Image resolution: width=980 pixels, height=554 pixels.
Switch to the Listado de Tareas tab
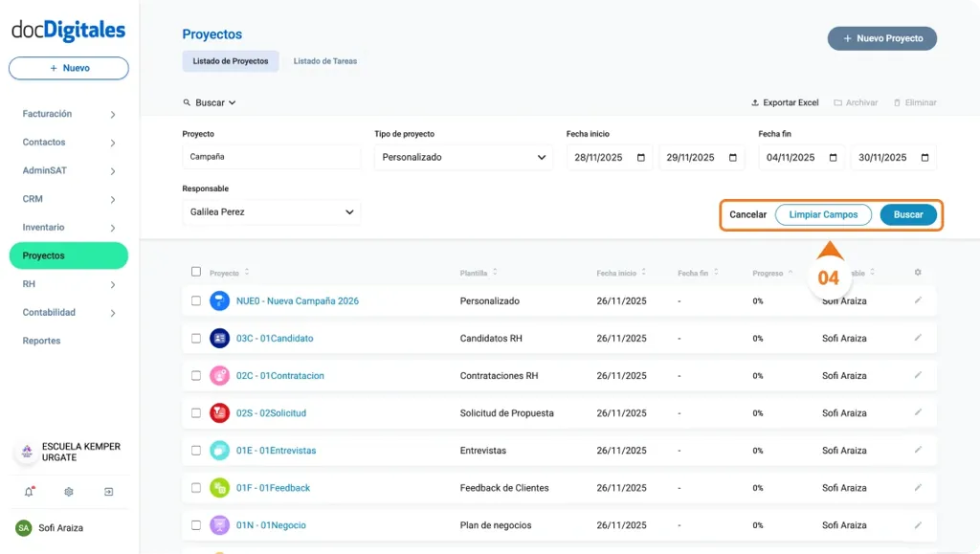coord(324,61)
